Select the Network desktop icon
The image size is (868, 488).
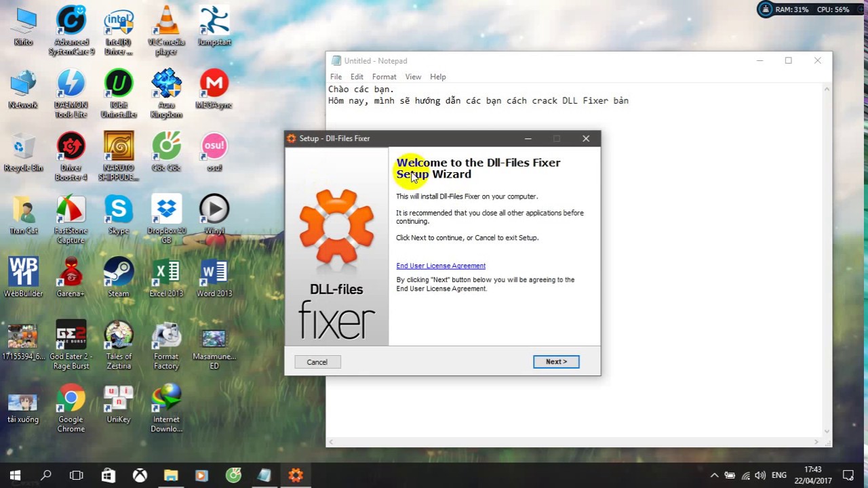click(23, 89)
